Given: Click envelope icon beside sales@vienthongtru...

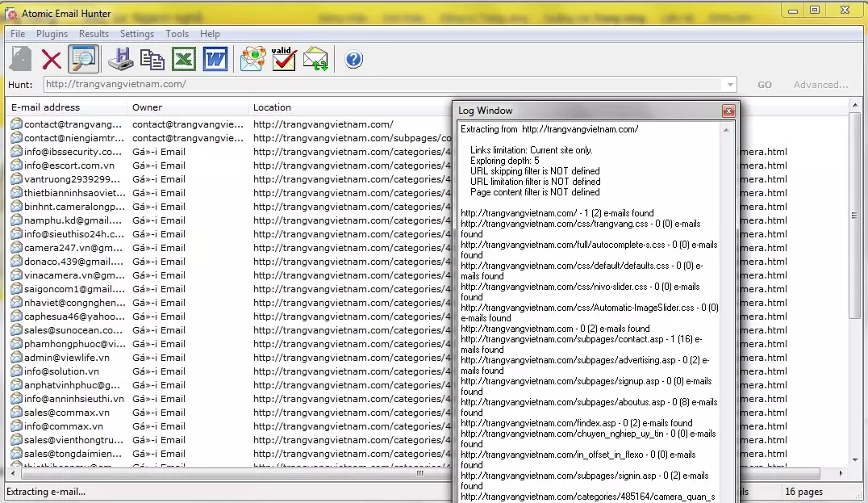Looking at the screenshot, I should click(16, 440).
